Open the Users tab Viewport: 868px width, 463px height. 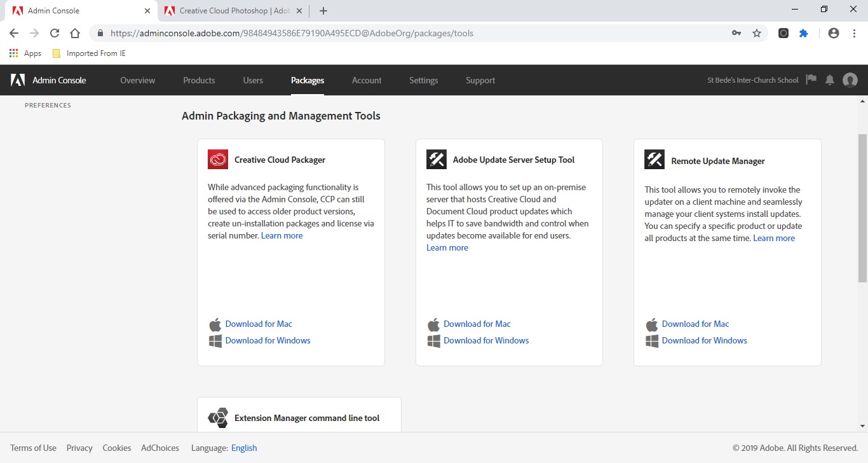[253, 80]
